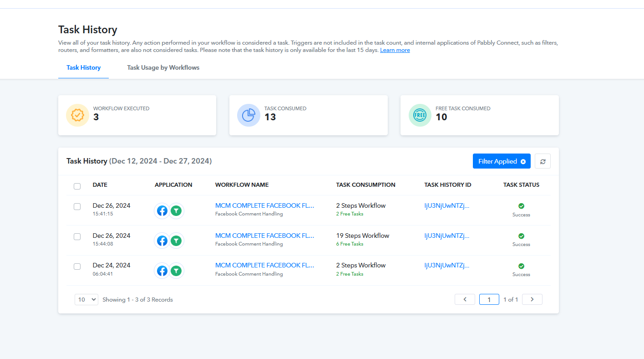Viewport: 644px width, 359px height.
Task: Click Facebook icon in the Dec 24 row
Action: tap(162, 271)
